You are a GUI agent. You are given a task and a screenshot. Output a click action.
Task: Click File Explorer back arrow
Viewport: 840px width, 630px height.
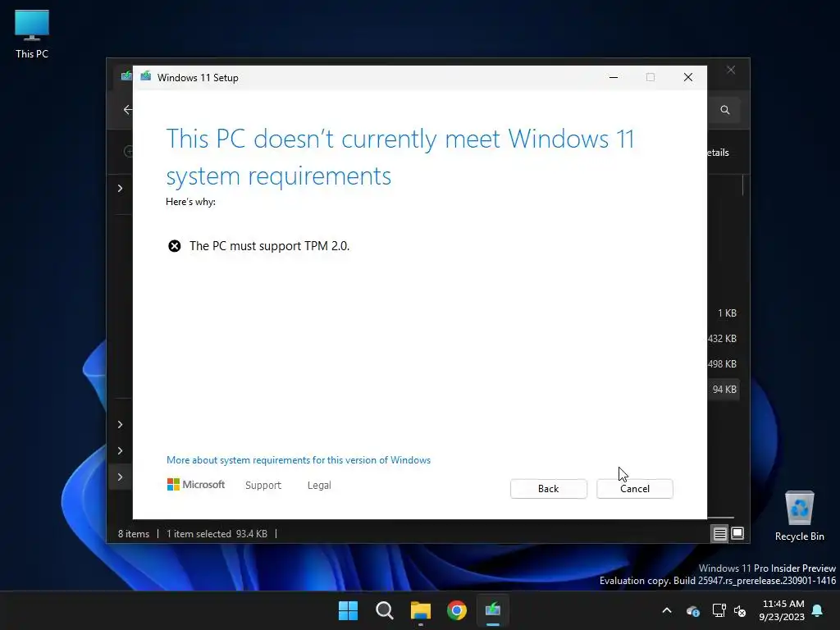127,110
